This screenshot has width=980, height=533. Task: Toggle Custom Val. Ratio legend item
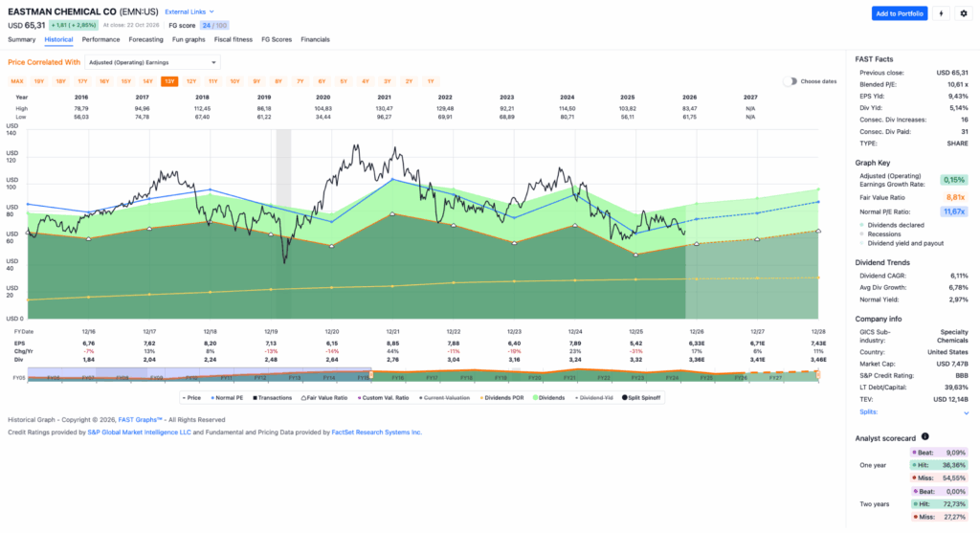click(383, 397)
